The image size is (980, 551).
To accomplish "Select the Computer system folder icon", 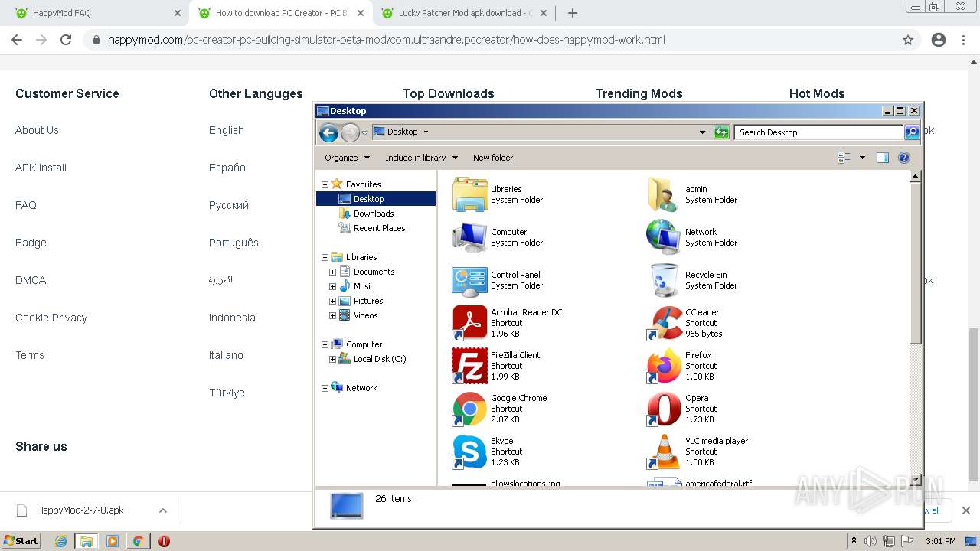I will (x=469, y=237).
